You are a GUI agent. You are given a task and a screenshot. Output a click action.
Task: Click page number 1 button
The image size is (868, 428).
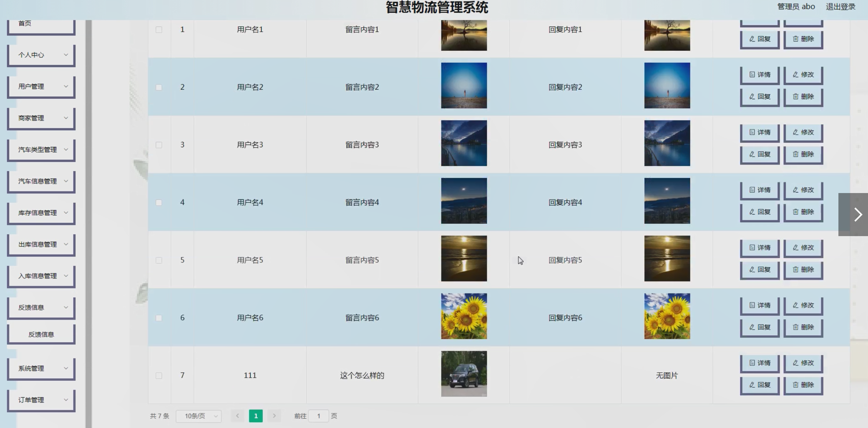(x=256, y=416)
